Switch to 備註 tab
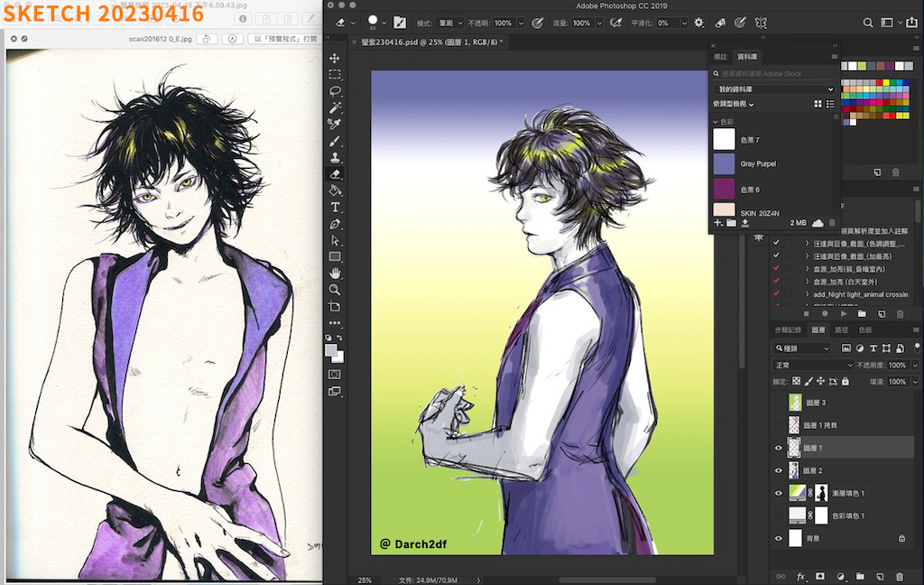The height and width of the screenshot is (585, 924). tap(720, 57)
